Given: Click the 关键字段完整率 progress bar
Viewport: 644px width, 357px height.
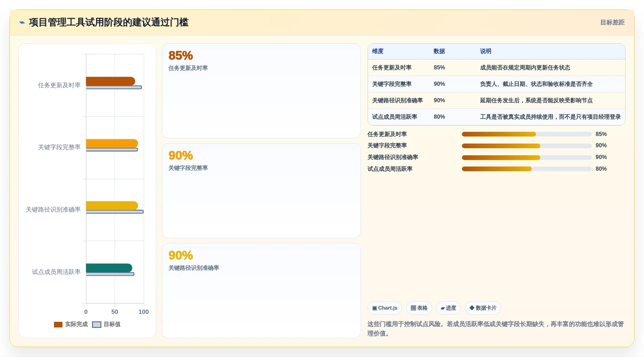Looking at the screenshot, I should pos(527,145).
